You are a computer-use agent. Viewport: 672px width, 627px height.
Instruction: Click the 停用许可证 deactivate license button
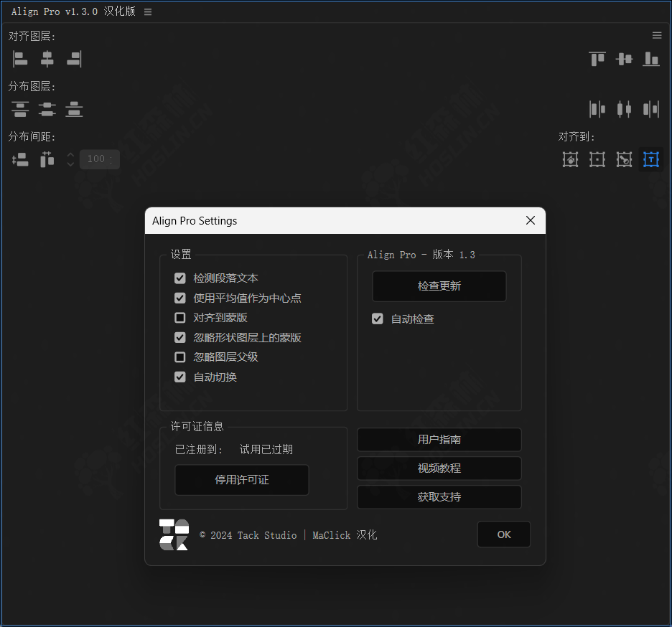pos(241,480)
